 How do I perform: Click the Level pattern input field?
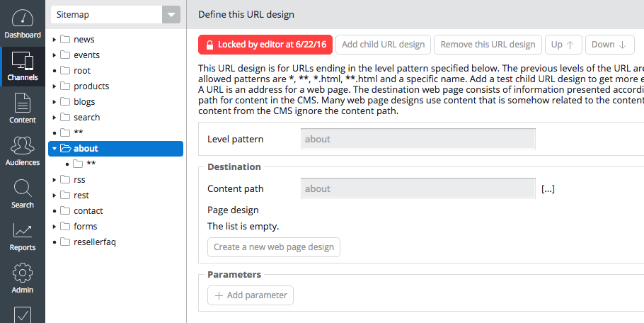pyautogui.click(x=418, y=139)
